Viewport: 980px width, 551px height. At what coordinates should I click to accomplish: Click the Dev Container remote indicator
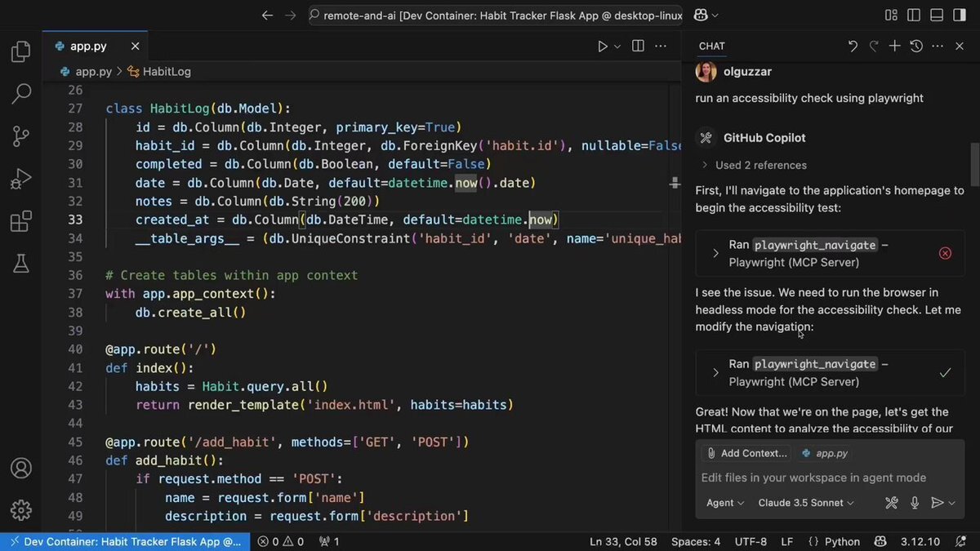coord(126,541)
